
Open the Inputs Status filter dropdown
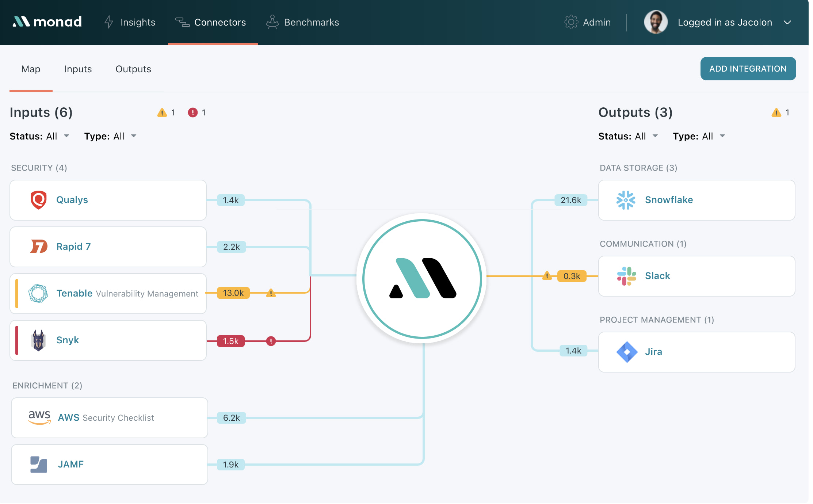(39, 136)
